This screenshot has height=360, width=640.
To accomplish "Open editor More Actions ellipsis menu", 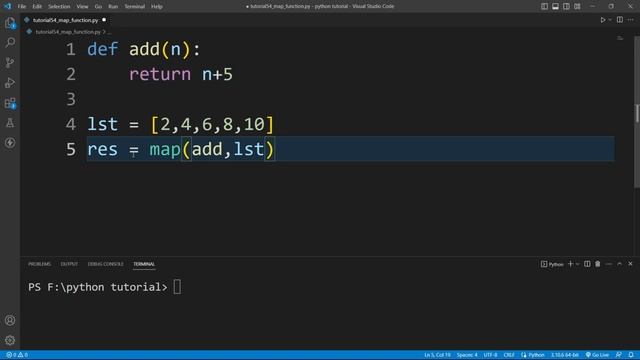I will pos(631,20).
